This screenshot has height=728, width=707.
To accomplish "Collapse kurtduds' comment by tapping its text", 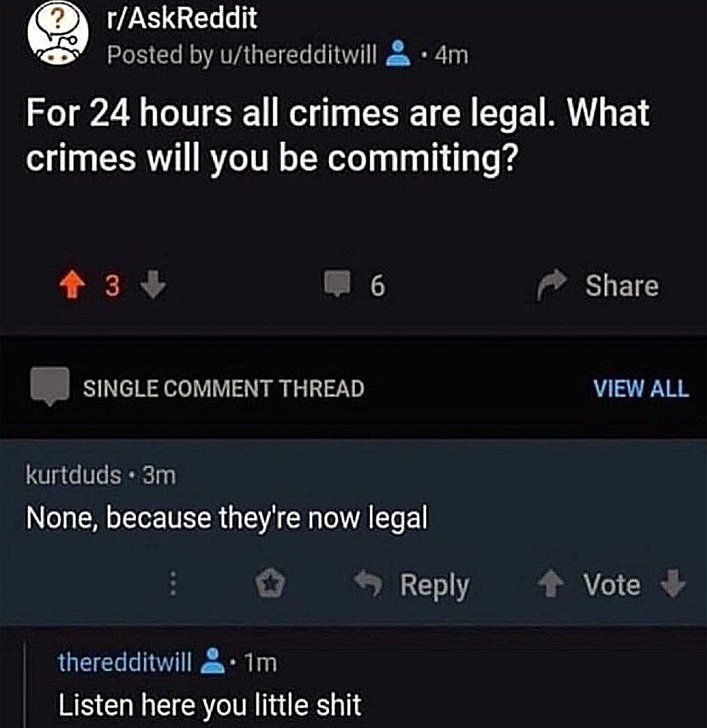I will pos(227,518).
